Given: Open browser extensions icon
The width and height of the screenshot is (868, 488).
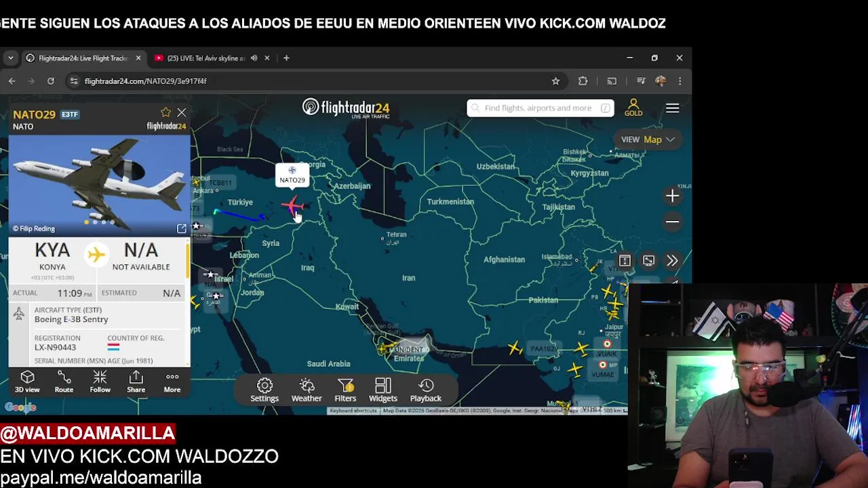Looking at the screenshot, I should (583, 81).
